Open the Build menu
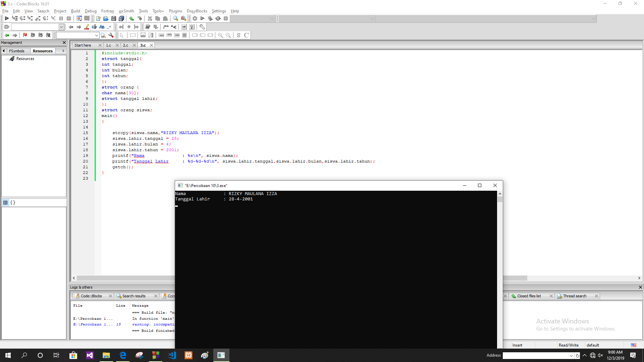This screenshot has width=644, height=362. click(75, 11)
